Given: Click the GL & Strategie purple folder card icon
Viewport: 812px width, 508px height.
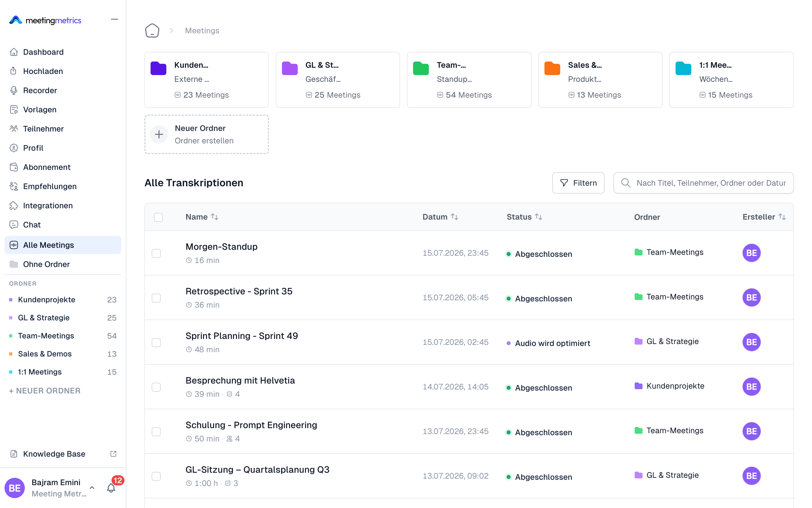Looking at the screenshot, I should point(290,68).
